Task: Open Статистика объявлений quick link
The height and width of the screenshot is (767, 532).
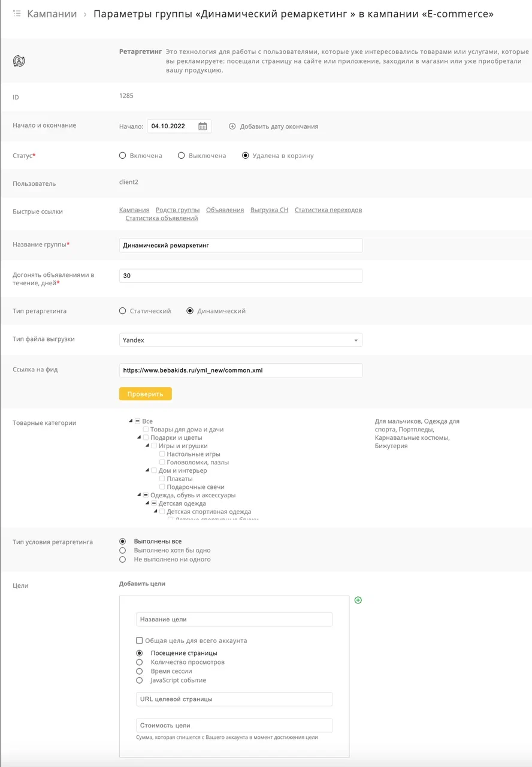Action: (162, 219)
